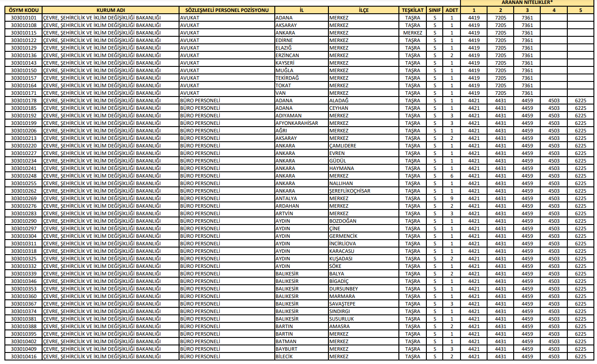This screenshot has width=597, height=364.
Task: Click ÖSYM code 303010416
Action: pos(23,356)
